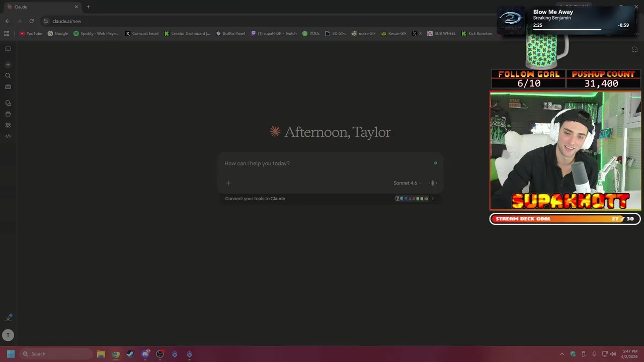Open the YouTube bookmark
Viewport: 644px width, 362px height.
[x=31, y=34]
